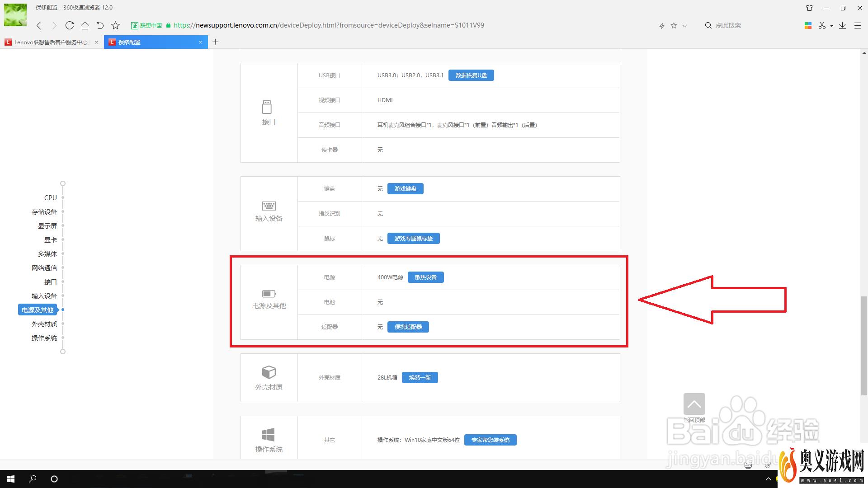Jump to 接口 in the side navigation
The height and width of the screenshot is (488, 868).
coord(51,282)
